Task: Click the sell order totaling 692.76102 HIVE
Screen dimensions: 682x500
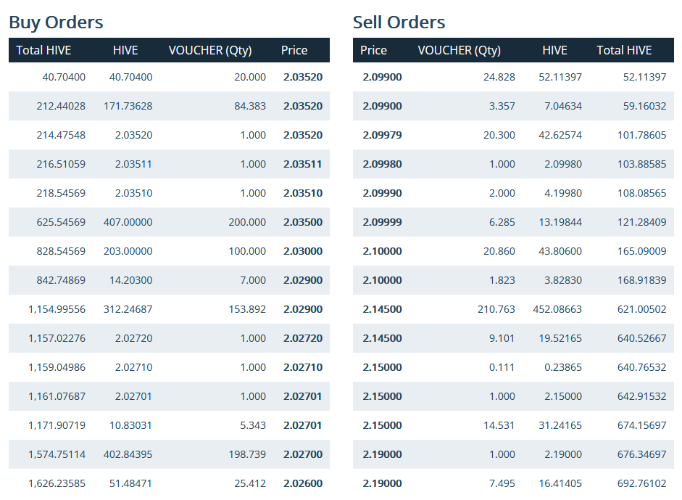Action: click(x=513, y=483)
